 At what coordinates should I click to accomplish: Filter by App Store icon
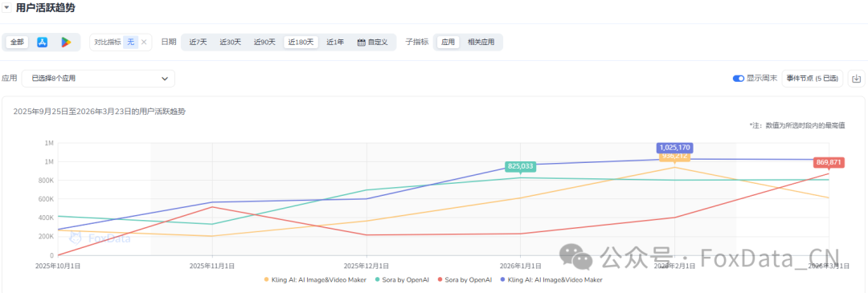click(42, 42)
